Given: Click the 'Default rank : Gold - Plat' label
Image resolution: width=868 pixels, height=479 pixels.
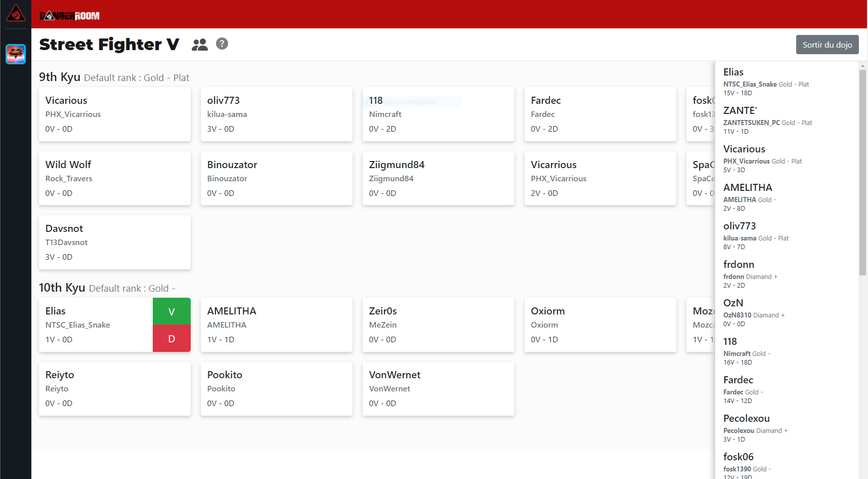Looking at the screenshot, I should coord(137,78).
